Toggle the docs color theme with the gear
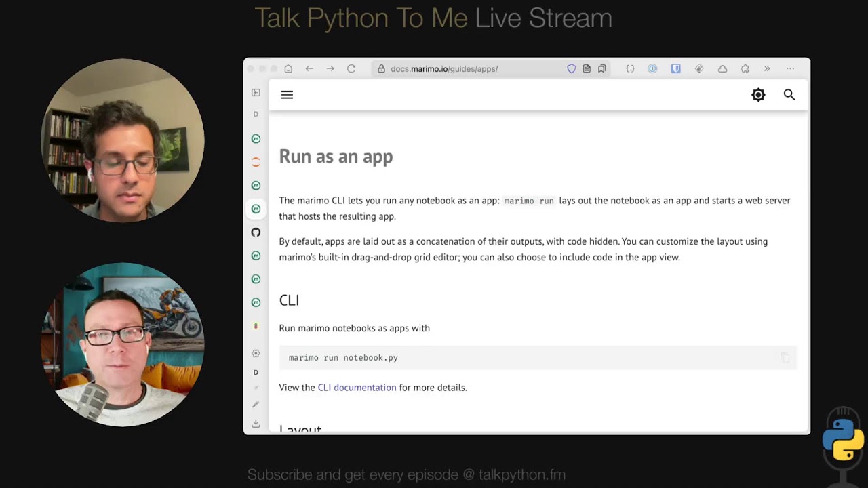Image resolution: width=868 pixels, height=488 pixels. pos(758,95)
